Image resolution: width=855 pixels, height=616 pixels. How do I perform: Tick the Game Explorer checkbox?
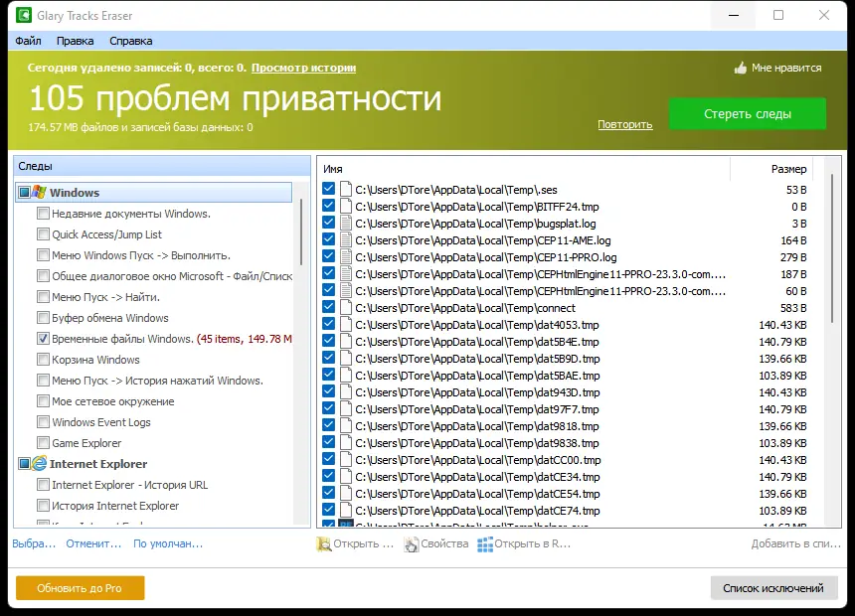click(x=43, y=443)
